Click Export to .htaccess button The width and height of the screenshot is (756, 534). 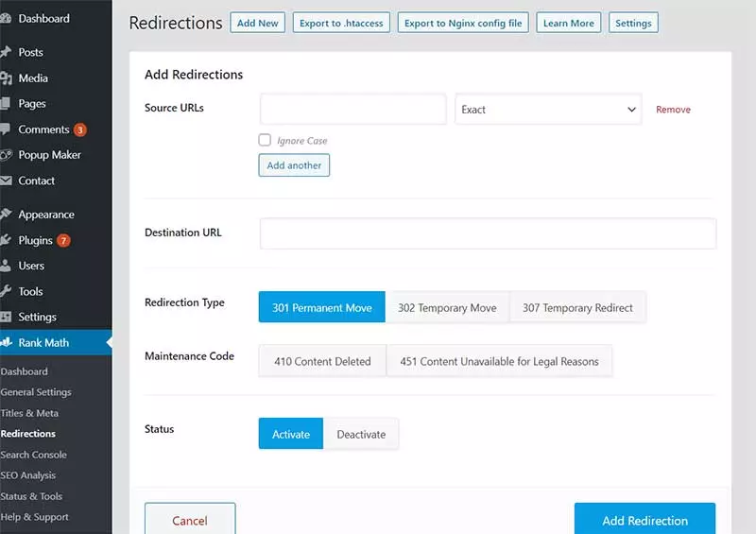[x=341, y=23]
